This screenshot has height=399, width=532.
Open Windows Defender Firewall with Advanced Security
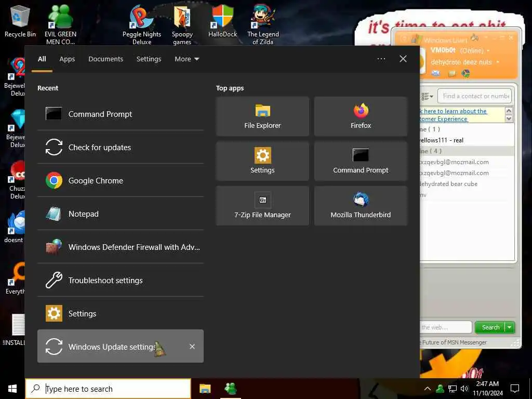click(x=121, y=247)
